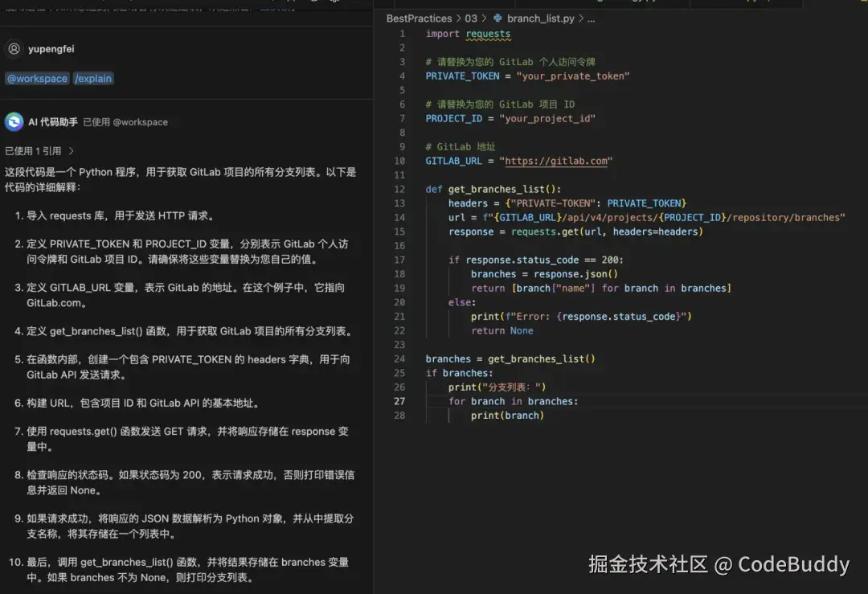Click the headers dictionary on line 13
The height and width of the screenshot is (594, 868).
(468, 203)
